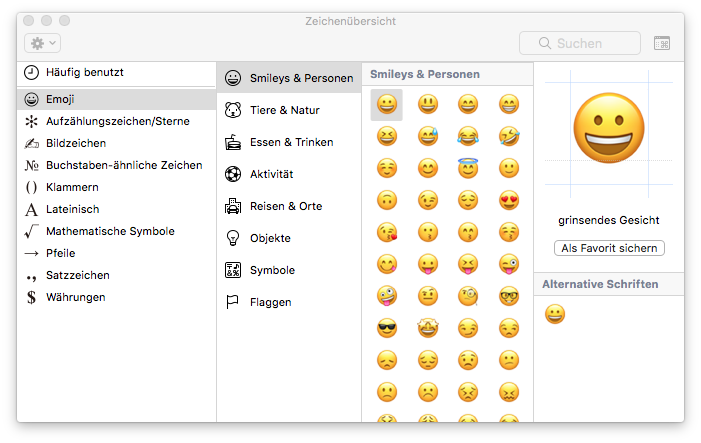Choose the star-struck face emoji

coord(428,329)
